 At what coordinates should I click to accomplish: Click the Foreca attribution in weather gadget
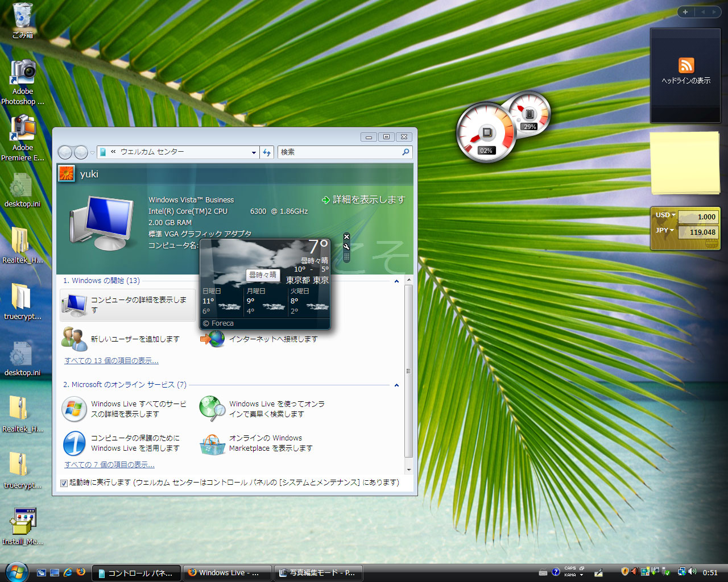coord(218,323)
